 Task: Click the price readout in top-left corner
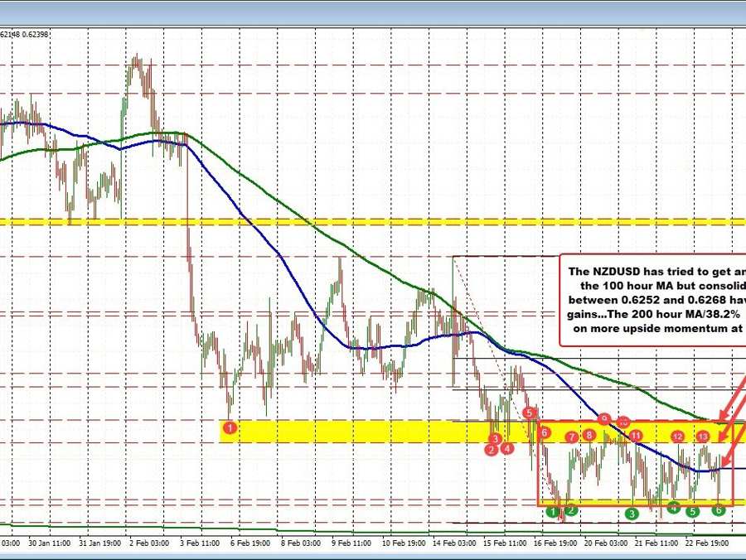click(x=23, y=34)
